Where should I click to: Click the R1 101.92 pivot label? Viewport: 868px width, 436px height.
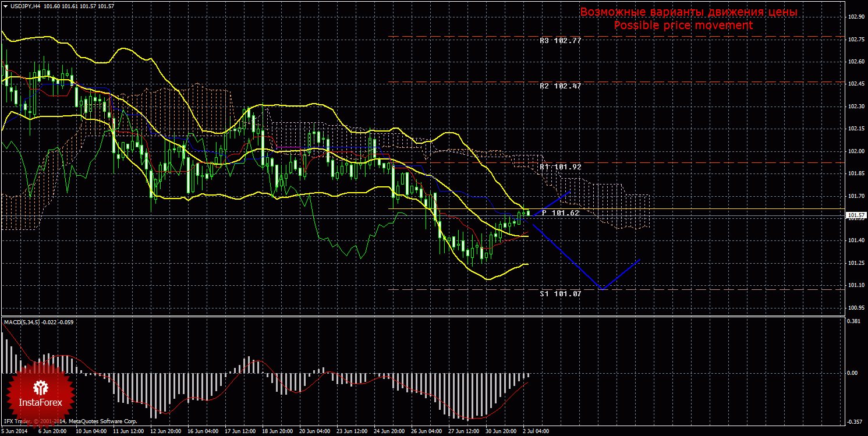click(560, 167)
